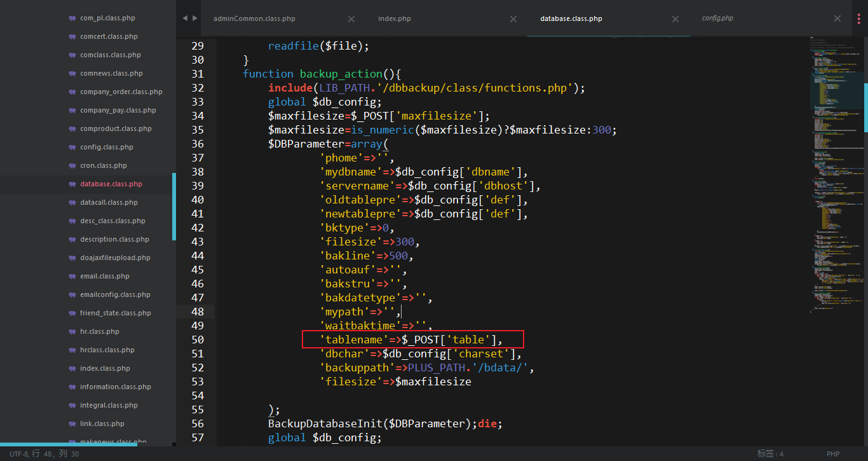Click the PHP icon beside comclass.class.php
The image size is (868, 461).
72,55
